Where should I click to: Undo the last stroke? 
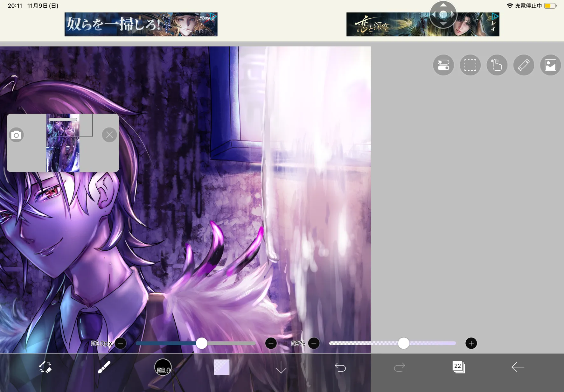[x=340, y=367]
